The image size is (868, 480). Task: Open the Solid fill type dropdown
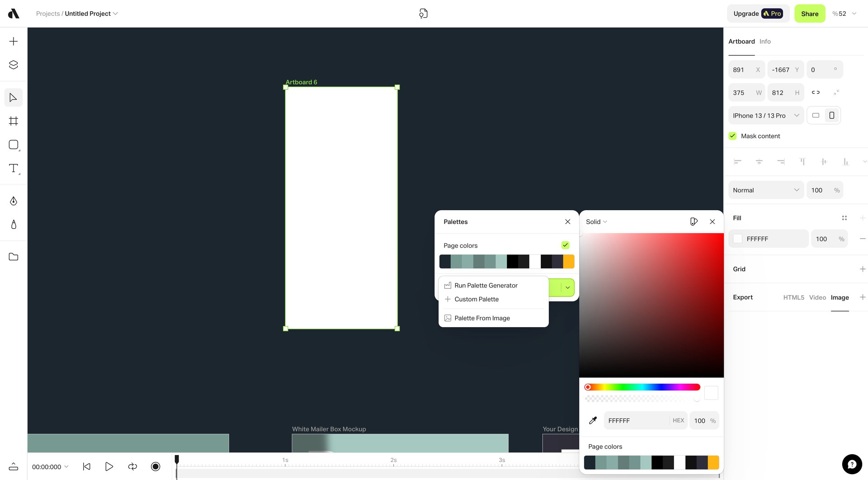[596, 221]
